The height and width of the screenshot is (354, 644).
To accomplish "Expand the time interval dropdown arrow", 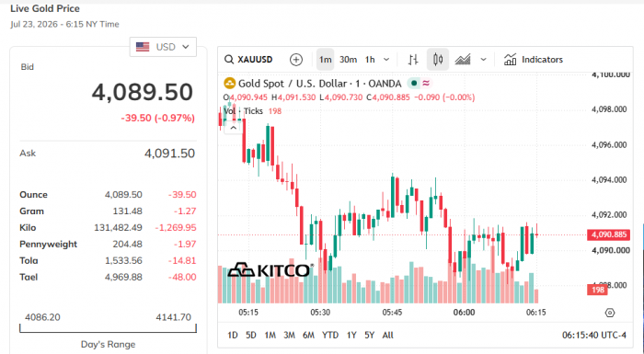I will click(386, 60).
